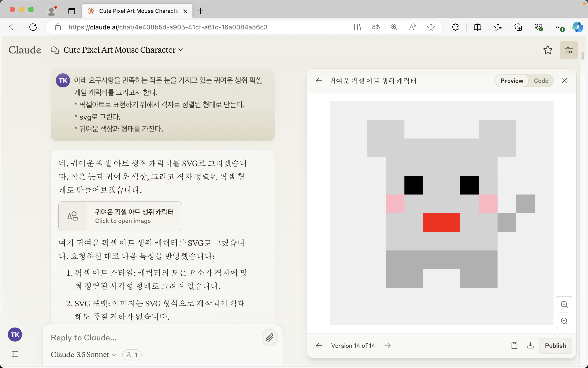Add page to browser favorites

click(x=431, y=27)
